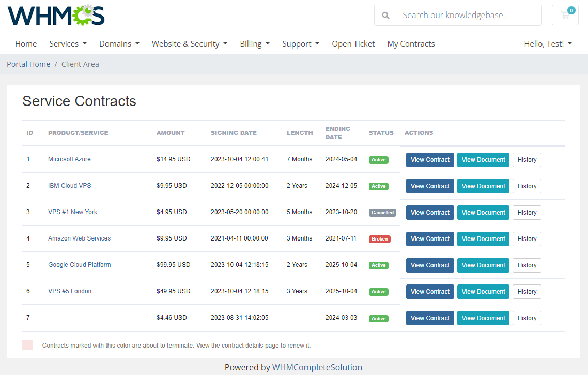Image resolution: width=588 pixels, height=375 pixels.
Task: Click the pink termination legend swatch
Action: tap(27, 345)
